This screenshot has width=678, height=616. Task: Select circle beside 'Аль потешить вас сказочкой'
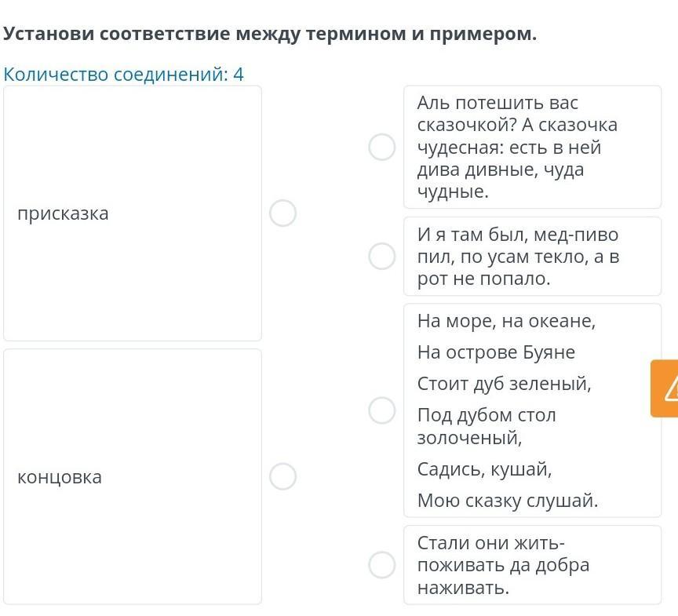click(382, 147)
